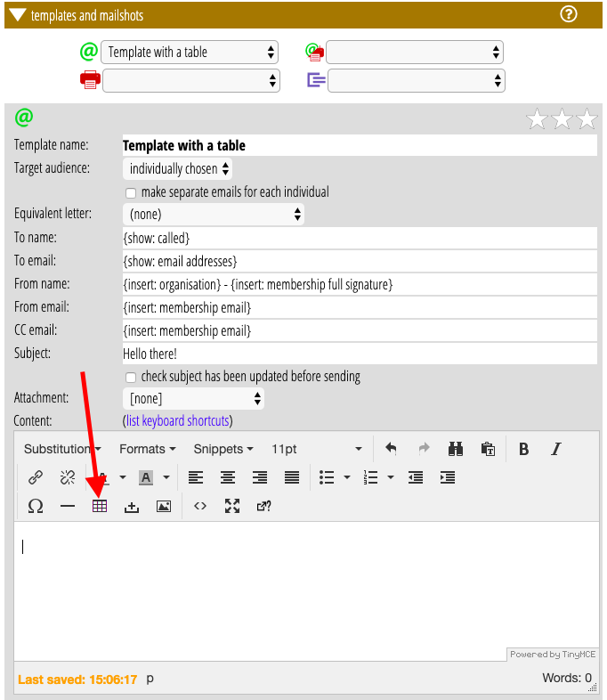
Task: Open the numbered list style dropdown arrow
Action: pyautogui.click(x=391, y=477)
